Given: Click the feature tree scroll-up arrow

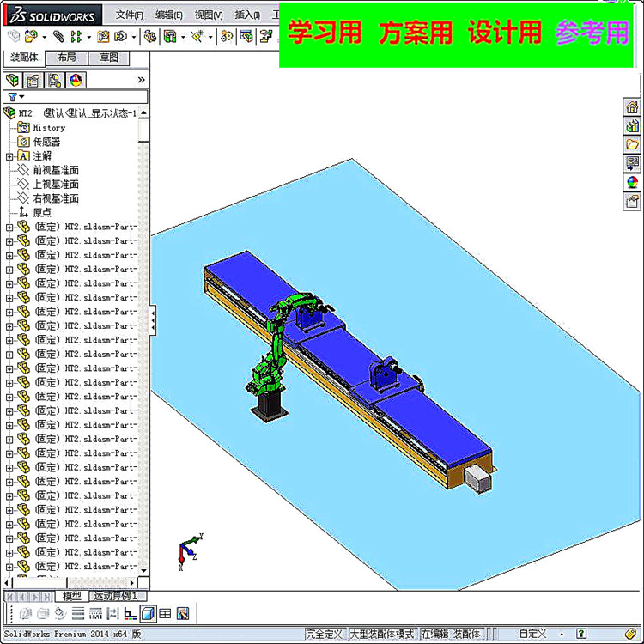Looking at the screenshot, I should [x=143, y=112].
